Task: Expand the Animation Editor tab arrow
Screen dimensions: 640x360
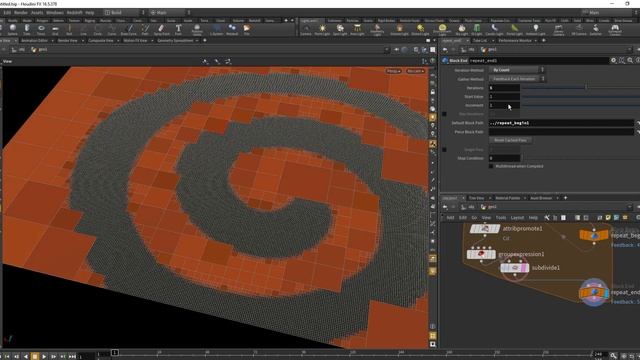Action: click(52, 41)
